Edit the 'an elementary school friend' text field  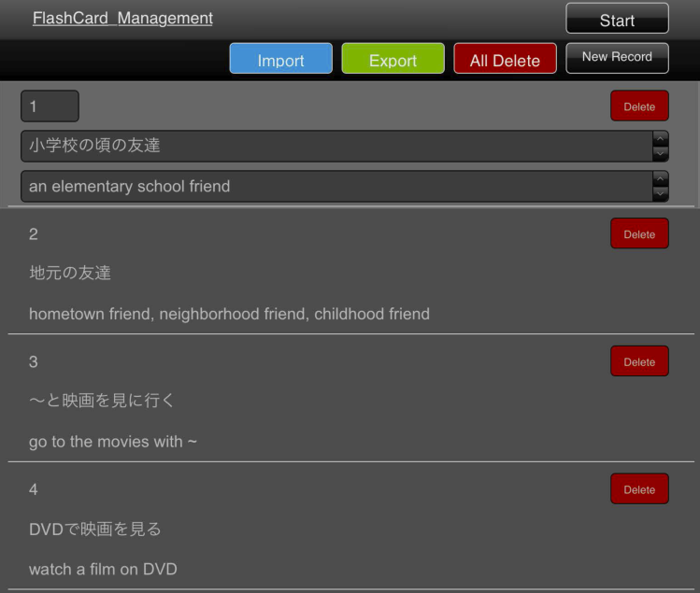(x=336, y=186)
